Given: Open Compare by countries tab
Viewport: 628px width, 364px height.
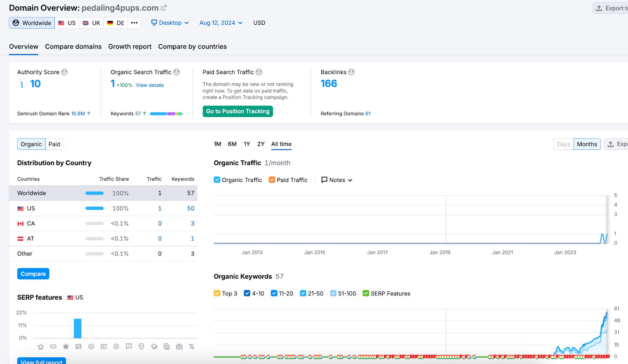Looking at the screenshot, I should [192, 47].
